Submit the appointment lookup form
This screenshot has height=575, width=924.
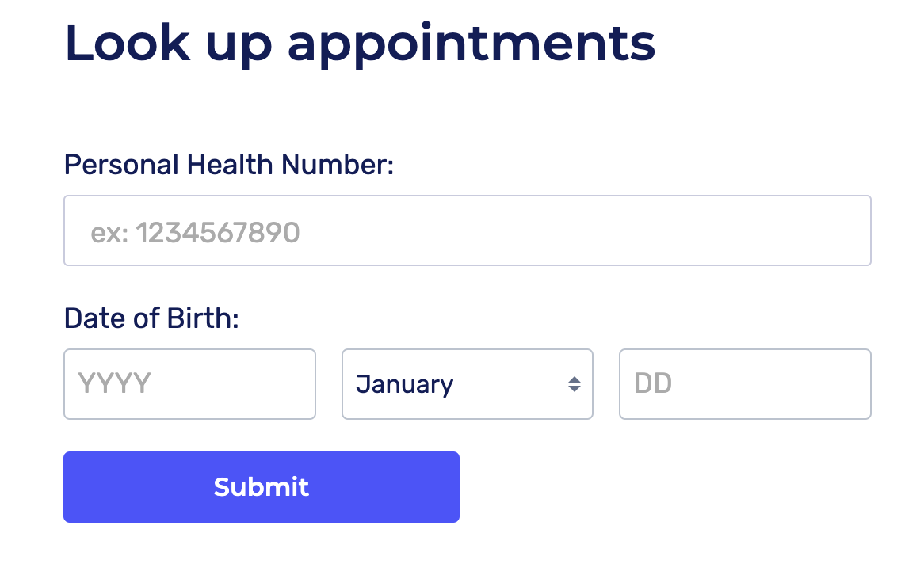point(261,487)
